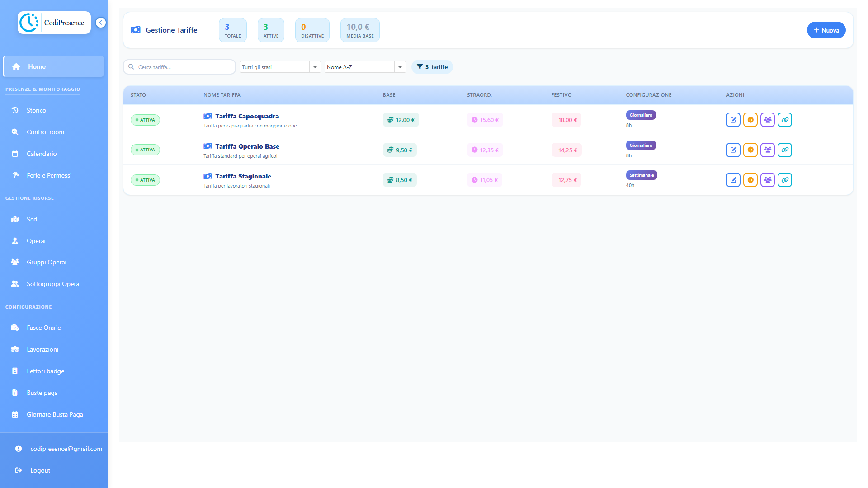The image size is (868, 488).
Task: Open groups icon for Tariffa Caposquadra
Action: pos(767,120)
